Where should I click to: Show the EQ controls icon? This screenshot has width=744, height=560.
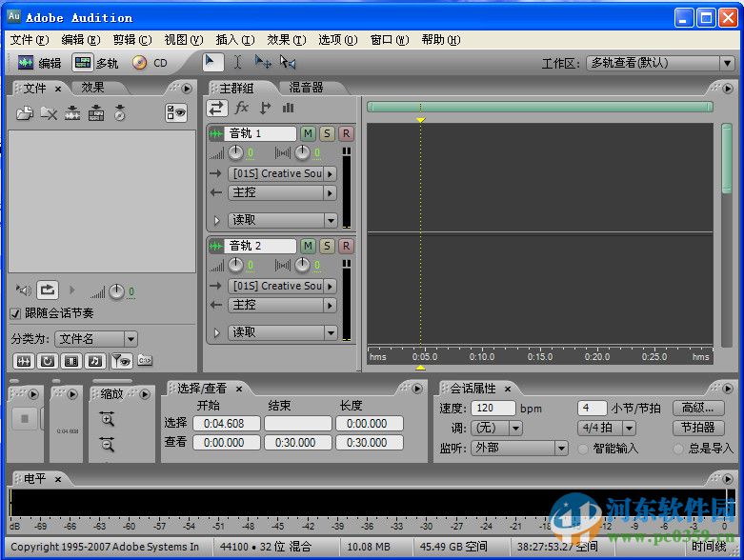288,109
